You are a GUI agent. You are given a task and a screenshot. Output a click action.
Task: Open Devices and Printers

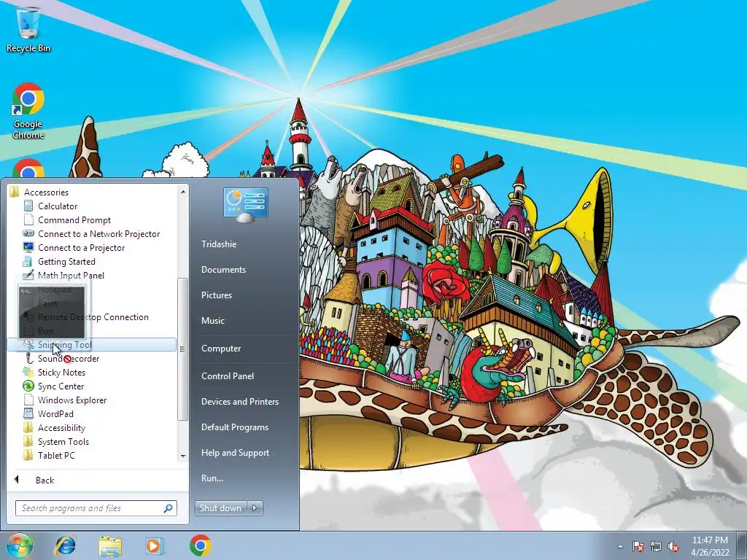(x=240, y=402)
